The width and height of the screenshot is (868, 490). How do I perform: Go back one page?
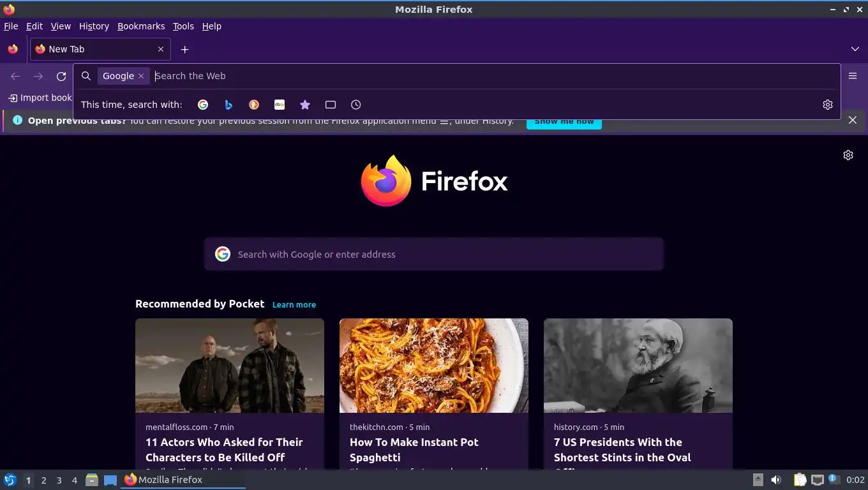(15, 77)
